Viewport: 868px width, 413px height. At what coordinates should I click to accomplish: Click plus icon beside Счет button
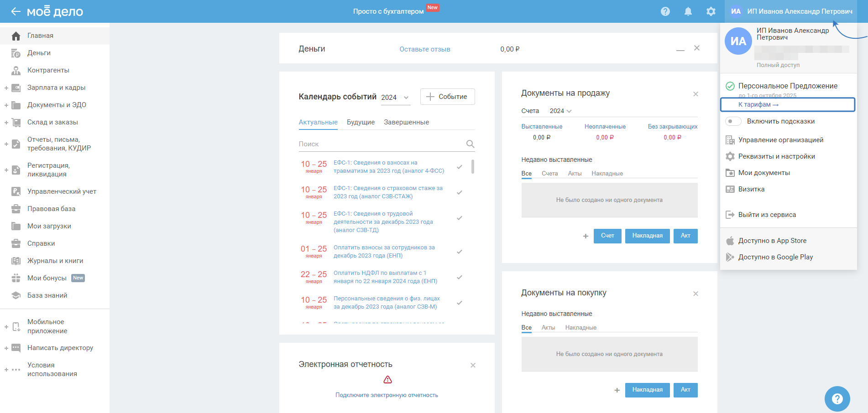coord(586,236)
